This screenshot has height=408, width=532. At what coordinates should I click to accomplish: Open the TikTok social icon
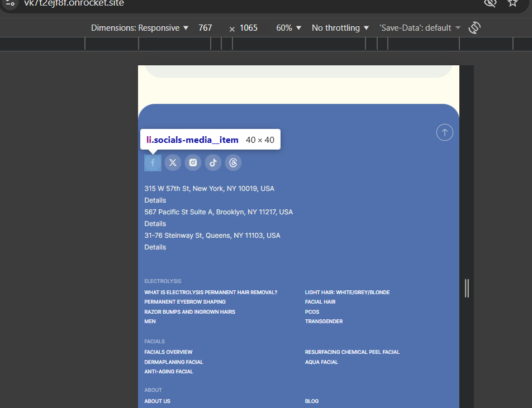213,162
